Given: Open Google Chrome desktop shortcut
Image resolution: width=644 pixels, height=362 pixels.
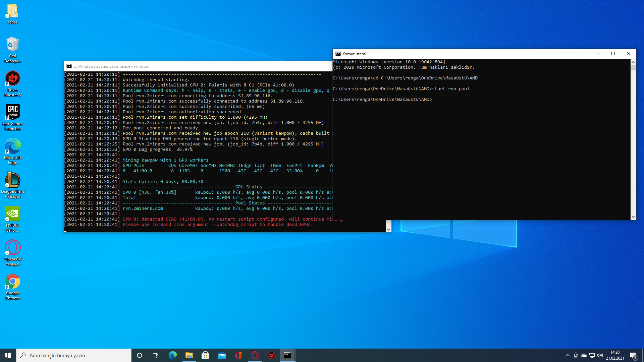Looking at the screenshot, I should coord(13,282).
